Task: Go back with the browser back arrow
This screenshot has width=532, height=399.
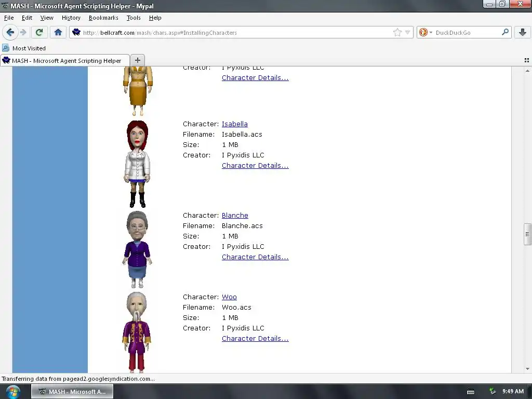Action: tap(10, 32)
